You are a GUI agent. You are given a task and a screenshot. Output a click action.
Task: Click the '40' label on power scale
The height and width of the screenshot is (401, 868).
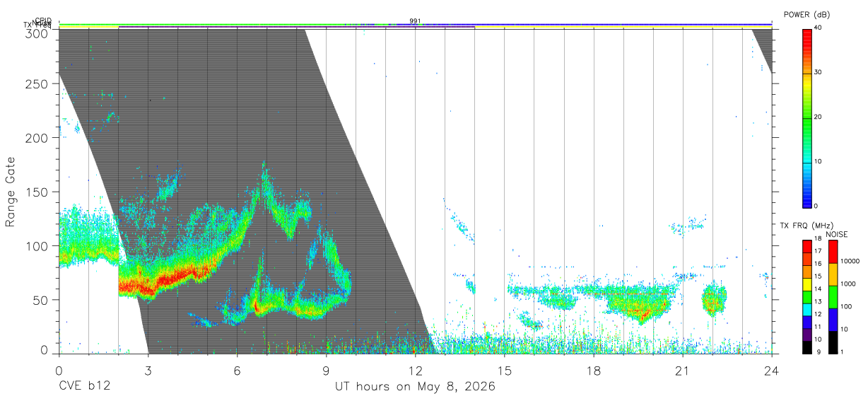(x=819, y=28)
